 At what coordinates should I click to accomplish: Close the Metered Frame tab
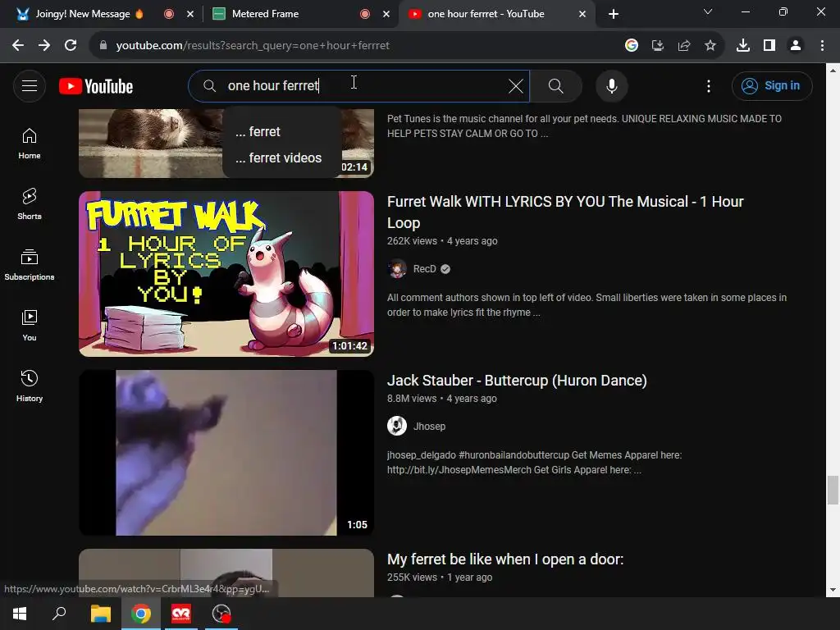click(x=386, y=14)
